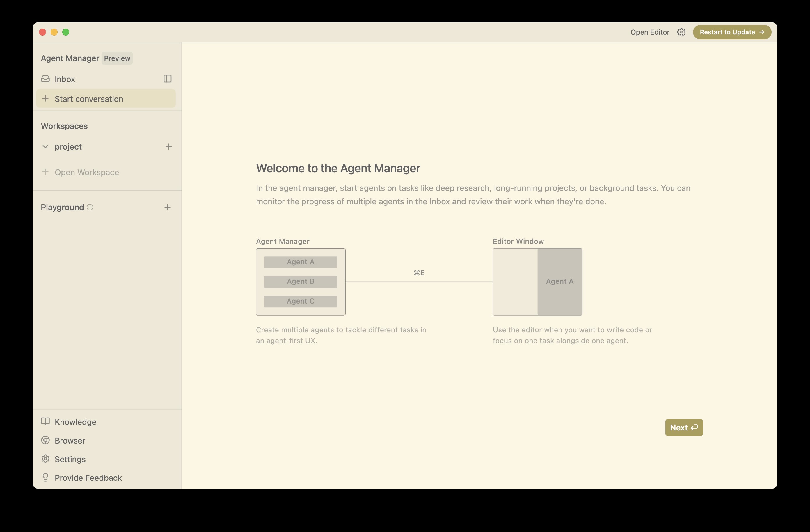Add a new Playground with the plus icon

click(x=168, y=207)
